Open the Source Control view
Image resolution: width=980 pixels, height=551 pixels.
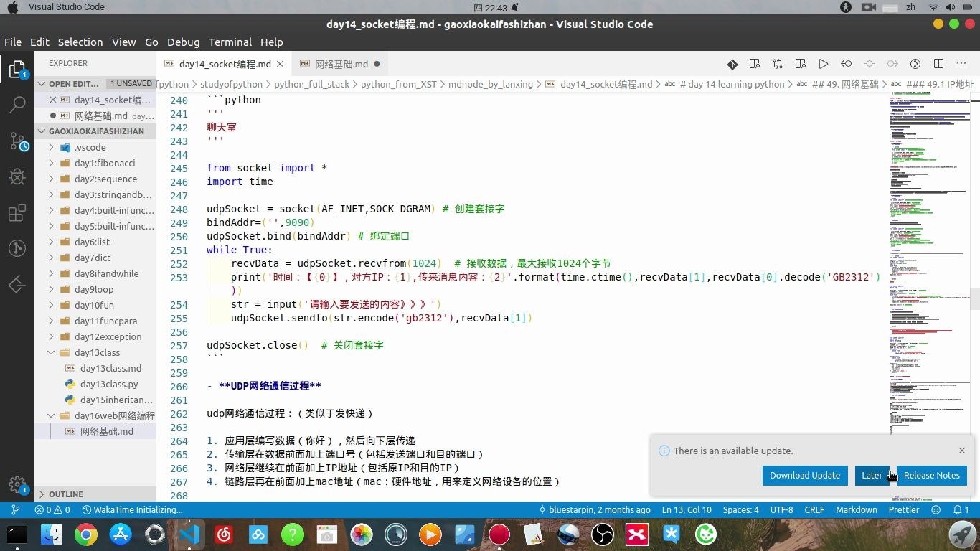[x=17, y=141]
